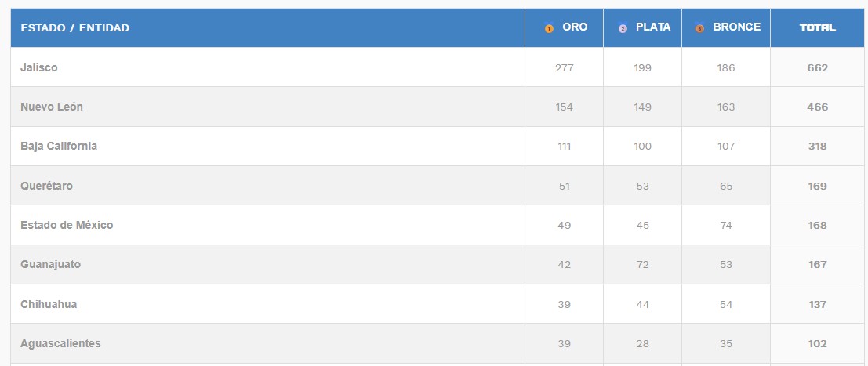Click the Estado de México row name
The width and height of the screenshot is (868, 366).
[x=67, y=226]
